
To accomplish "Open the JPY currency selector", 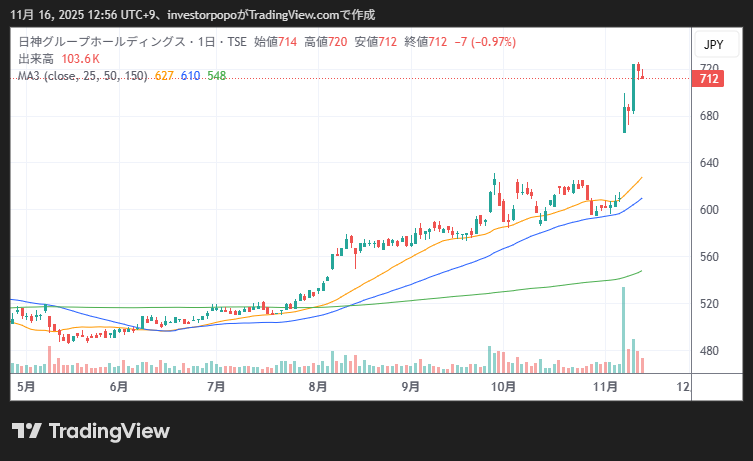I will [713, 45].
